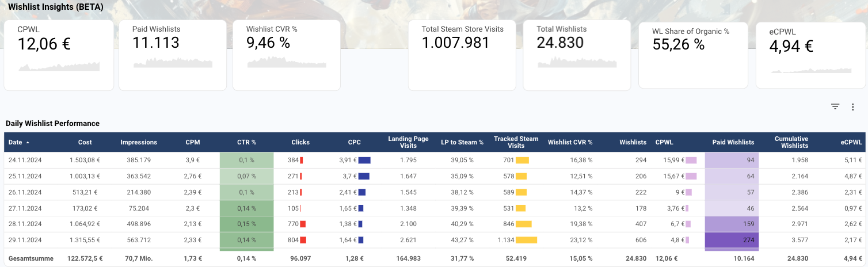Click the green CTR cell for 28.11.2024
The image size is (868, 267).
[246, 224]
